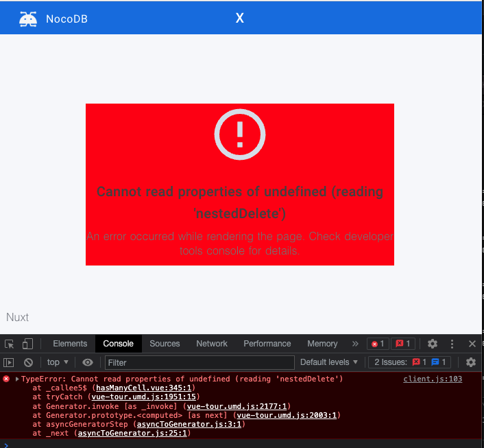
Task: Open the Network tab
Action: click(212, 344)
